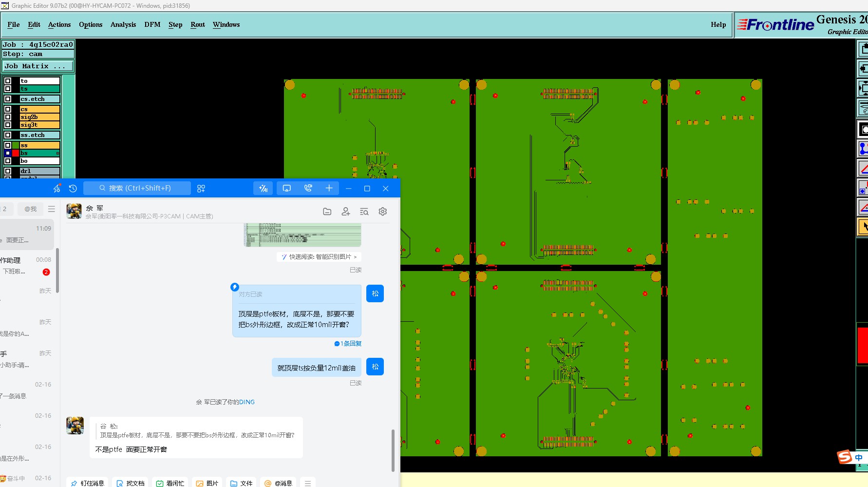868x487 pixels.
Task: Open the DingTalk apps grid icon
Action: [x=201, y=189]
